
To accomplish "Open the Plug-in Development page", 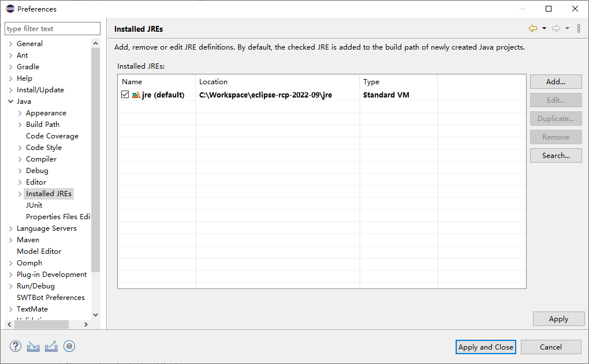I will click(x=52, y=275).
